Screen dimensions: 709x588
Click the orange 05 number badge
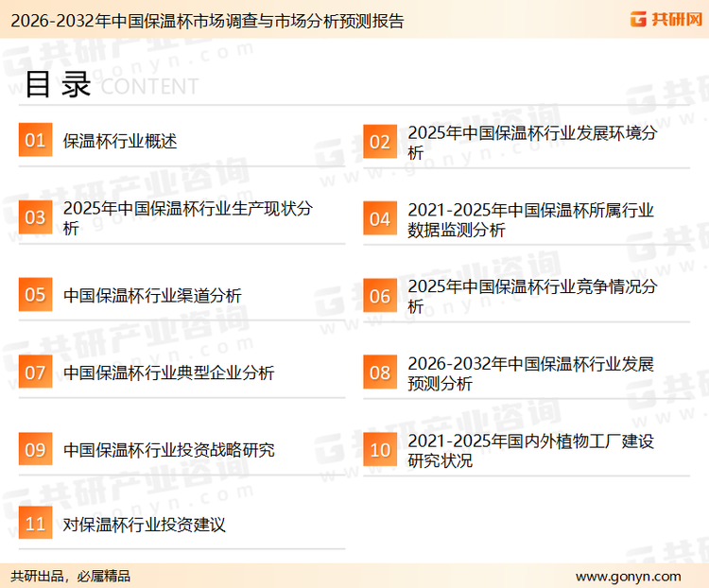click(35, 294)
